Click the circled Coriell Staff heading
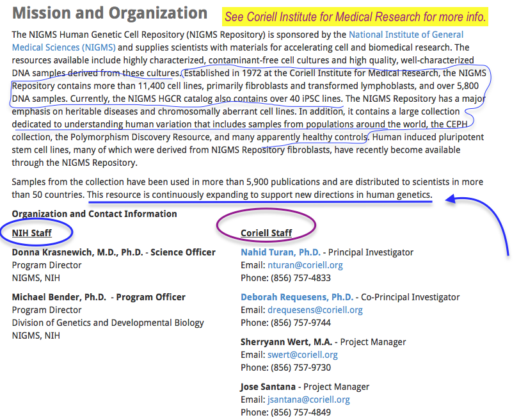This screenshot has height=420, width=528. tap(266, 233)
